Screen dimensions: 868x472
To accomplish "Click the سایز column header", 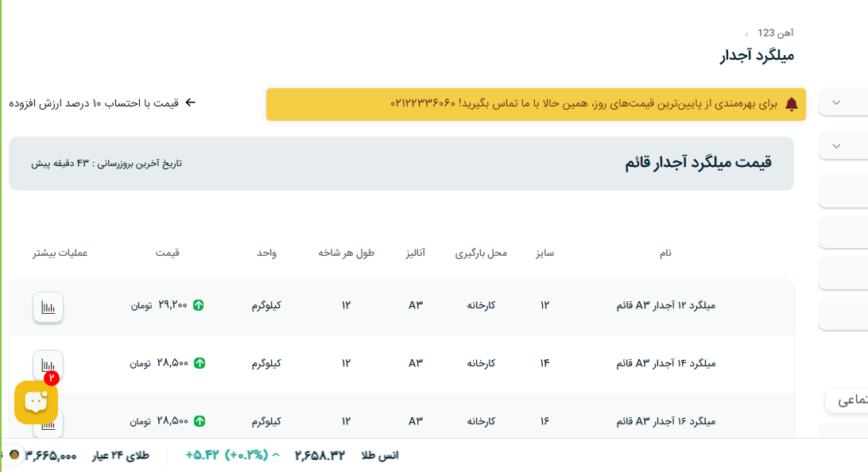I will click(544, 253).
